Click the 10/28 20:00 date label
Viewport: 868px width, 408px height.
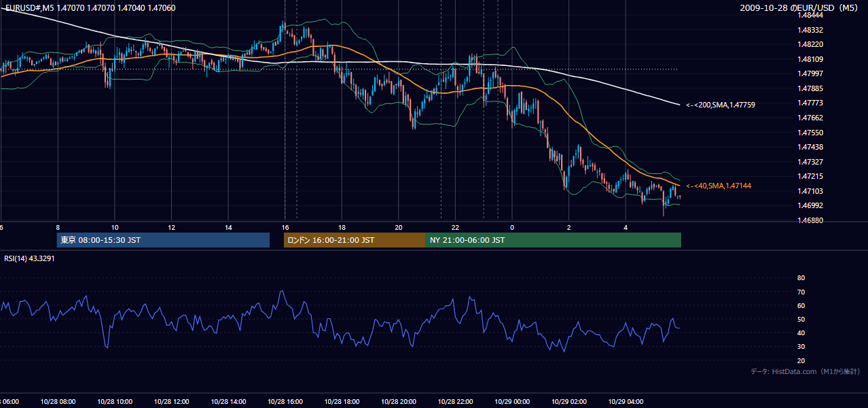point(399,401)
